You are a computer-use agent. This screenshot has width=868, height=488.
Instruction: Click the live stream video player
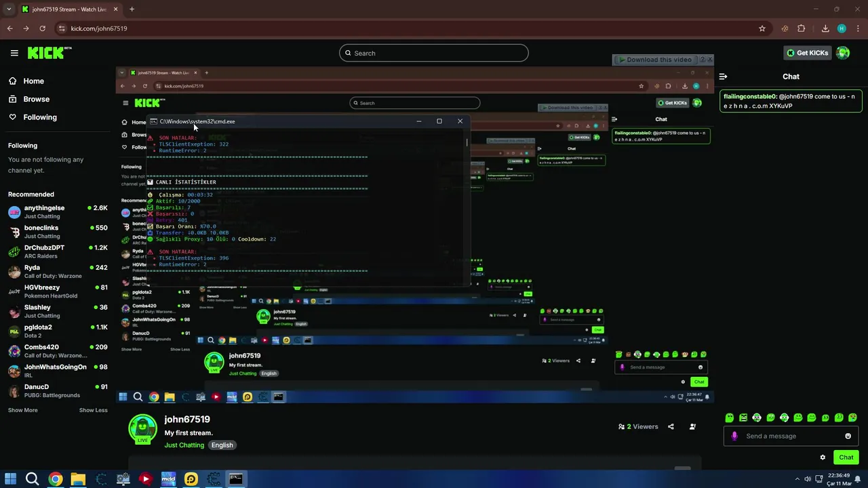[x=414, y=235]
